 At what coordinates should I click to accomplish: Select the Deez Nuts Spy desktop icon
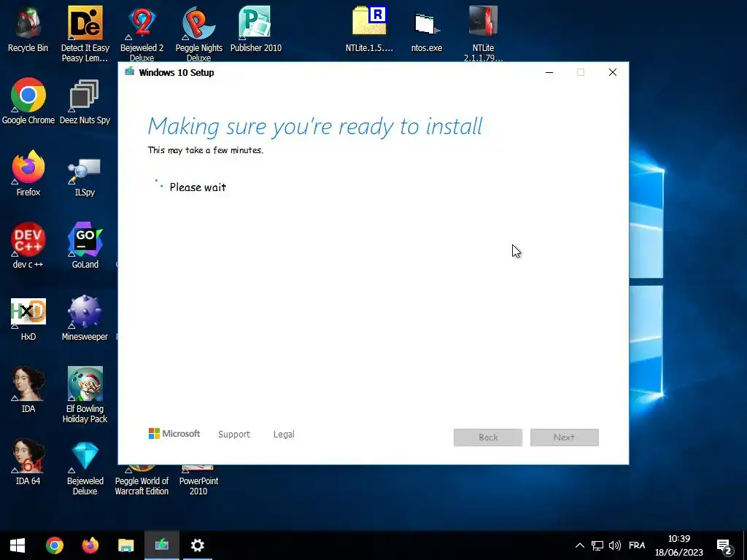(85, 101)
